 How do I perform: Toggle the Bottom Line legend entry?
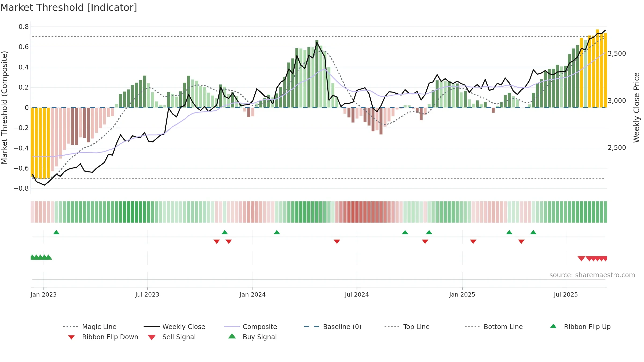[x=494, y=327]
